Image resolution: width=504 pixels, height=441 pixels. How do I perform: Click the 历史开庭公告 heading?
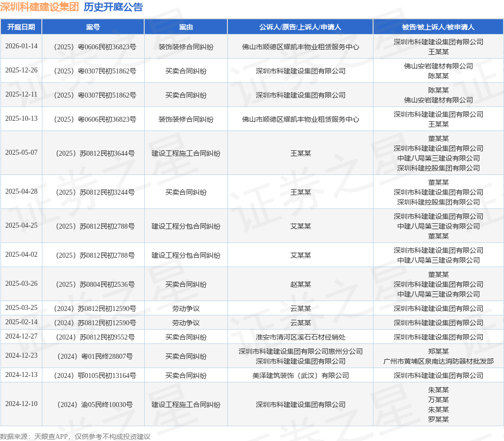pyautogui.click(x=113, y=7)
